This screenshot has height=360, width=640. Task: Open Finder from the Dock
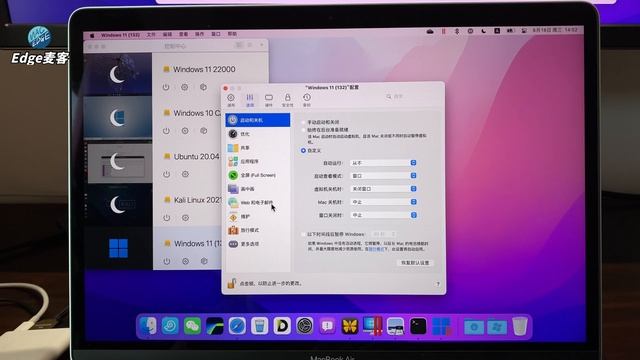[x=148, y=326]
